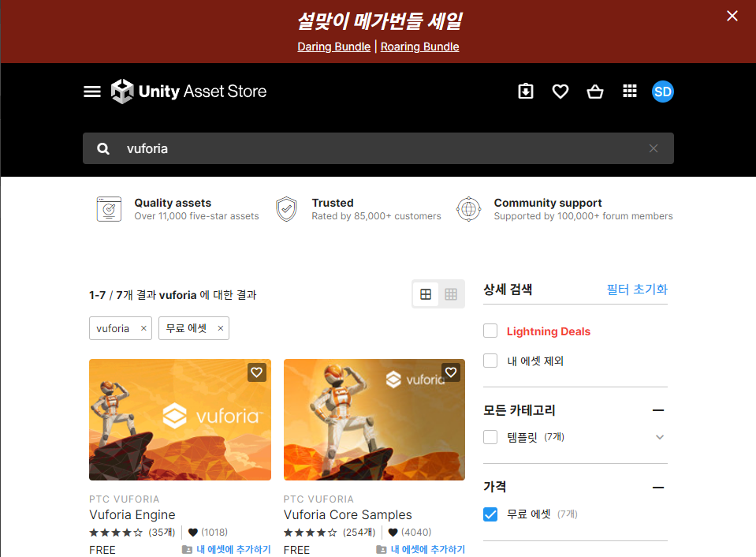Open the Vuforia Engine thumbnail
This screenshot has height=557, width=756.
pos(180,420)
